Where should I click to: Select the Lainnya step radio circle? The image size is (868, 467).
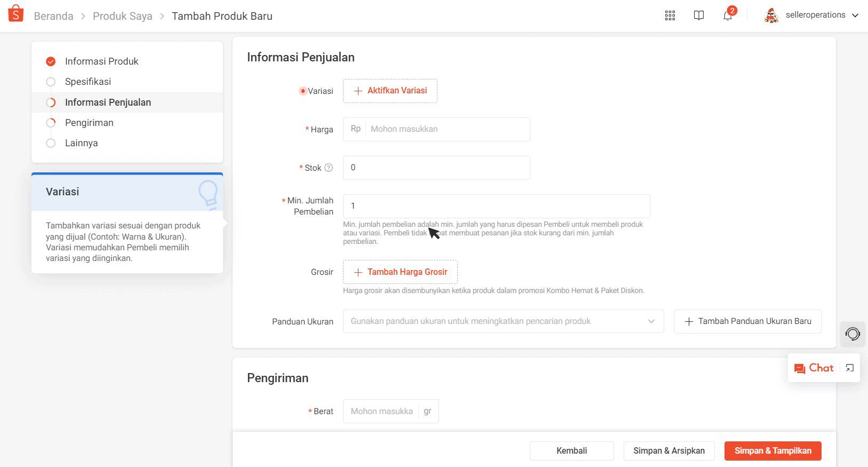point(51,143)
